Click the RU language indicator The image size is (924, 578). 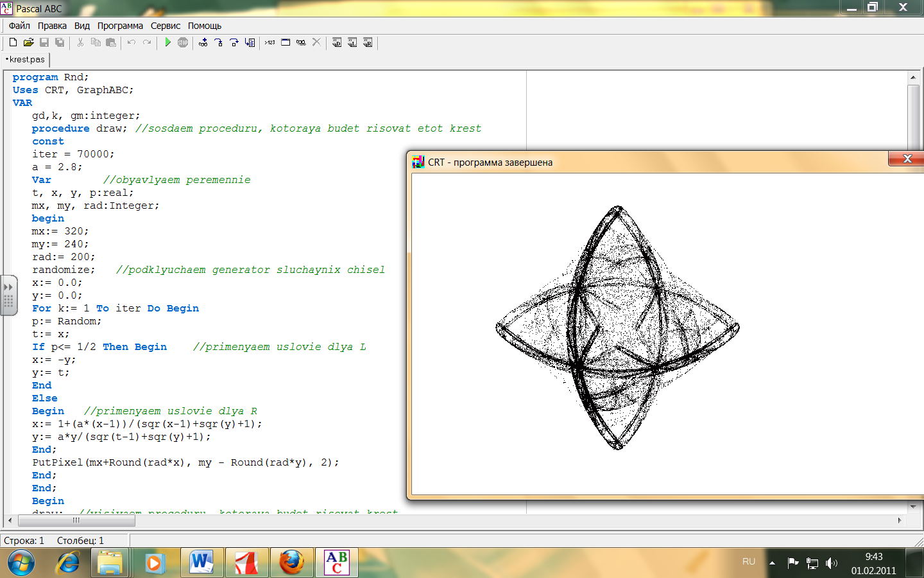748,562
